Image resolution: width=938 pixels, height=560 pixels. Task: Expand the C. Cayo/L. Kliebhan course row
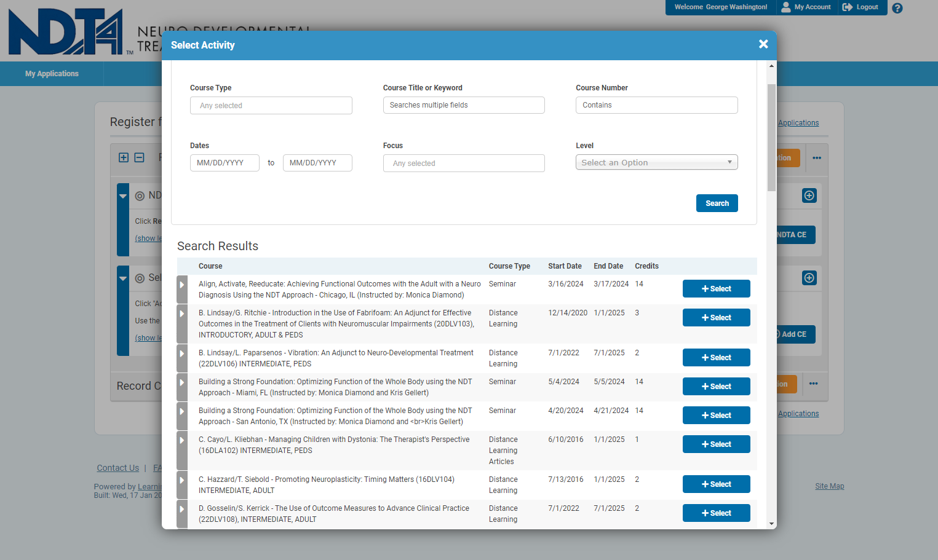[182, 451]
